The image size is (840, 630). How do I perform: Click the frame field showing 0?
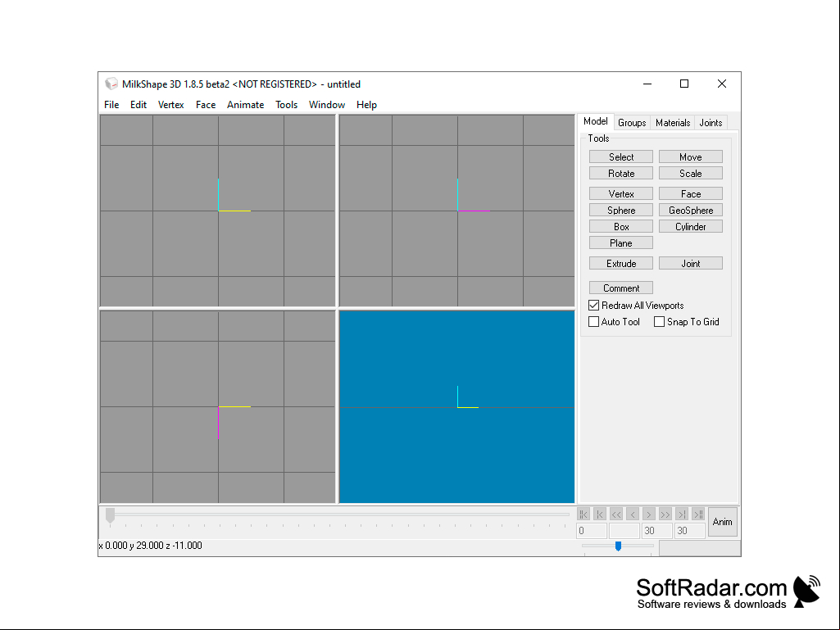click(x=592, y=531)
